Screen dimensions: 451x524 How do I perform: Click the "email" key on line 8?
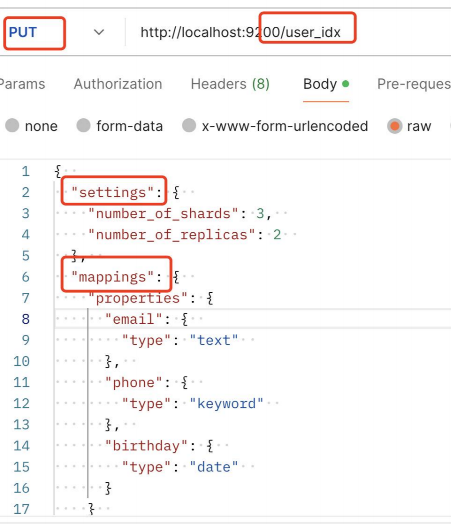coord(134,319)
